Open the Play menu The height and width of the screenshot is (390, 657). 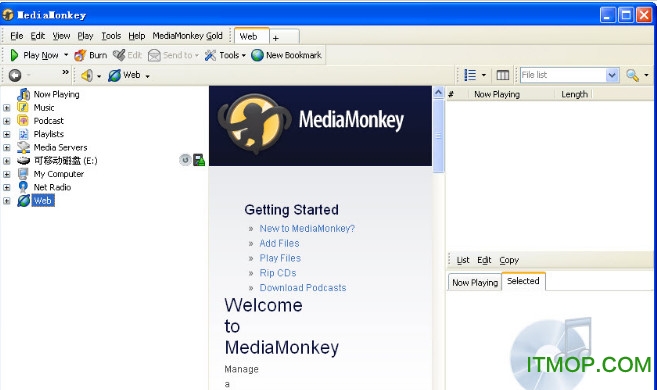click(x=85, y=36)
